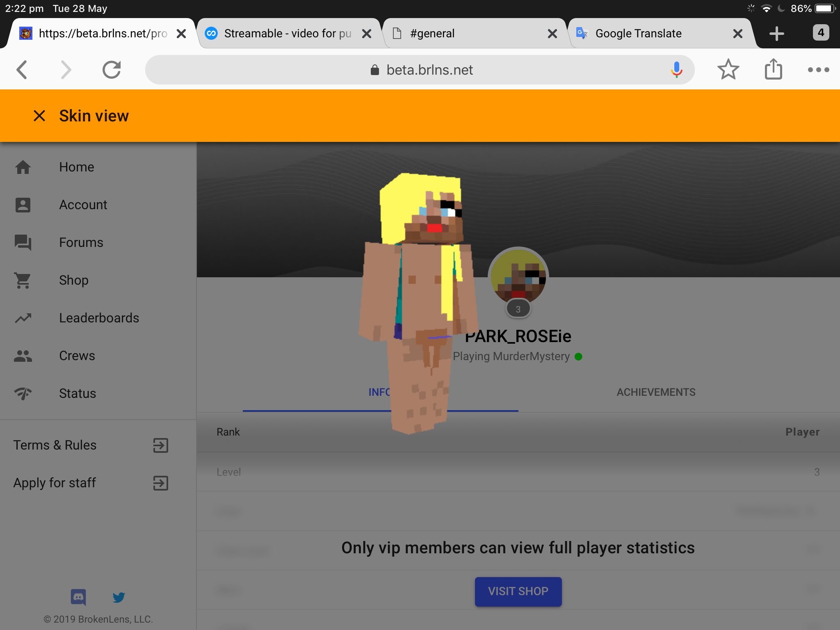Reload the current page
The height and width of the screenshot is (630, 840).
click(x=112, y=70)
